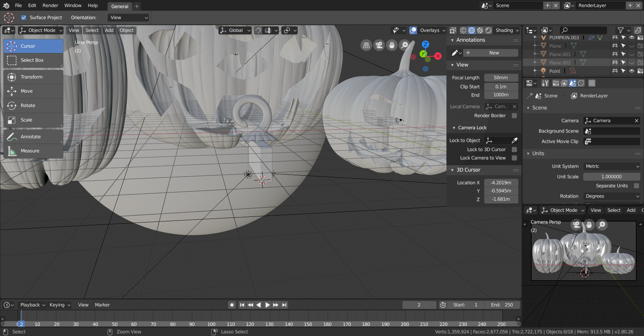
Task: Open the Unit System Metric dropdown
Action: click(612, 166)
